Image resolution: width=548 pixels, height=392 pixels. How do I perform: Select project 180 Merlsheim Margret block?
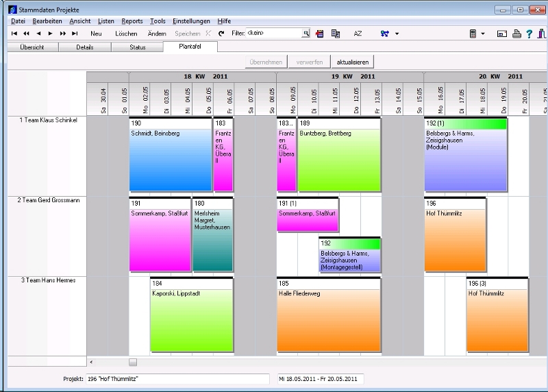click(213, 234)
